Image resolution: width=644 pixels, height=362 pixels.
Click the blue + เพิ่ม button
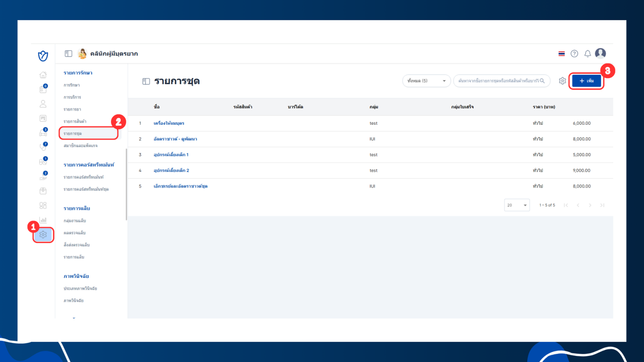586,81
